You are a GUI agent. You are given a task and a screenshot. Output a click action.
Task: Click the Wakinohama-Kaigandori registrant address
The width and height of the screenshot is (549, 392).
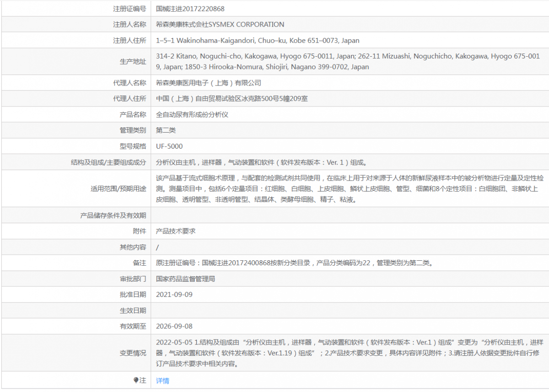click(258, 41)
